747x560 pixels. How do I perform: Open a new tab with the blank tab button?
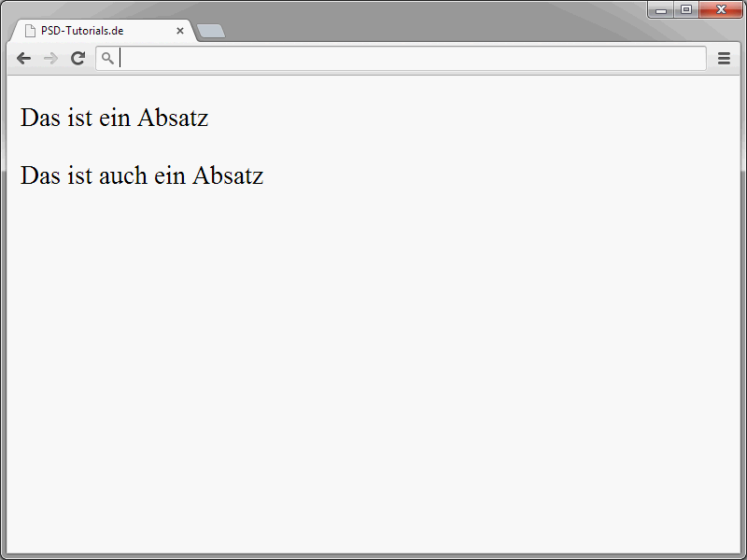click(x=211, y=31)
